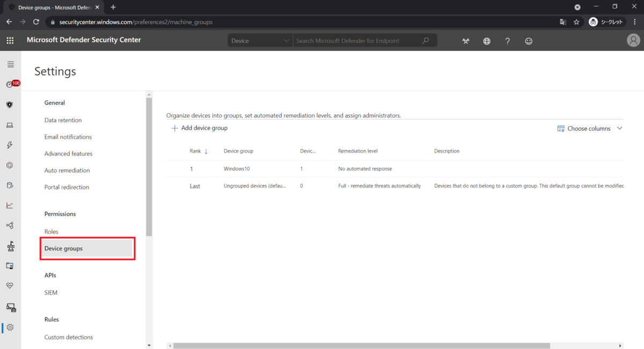Sort by the Rank column header
Viewport: 644px width, 349px height.
(199, 151)
